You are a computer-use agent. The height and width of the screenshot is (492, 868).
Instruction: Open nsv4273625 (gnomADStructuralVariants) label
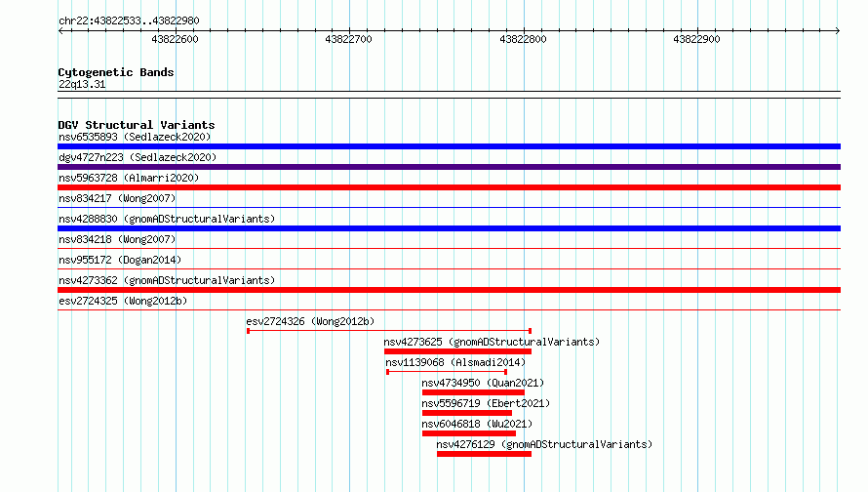click(x=492, y=342)
